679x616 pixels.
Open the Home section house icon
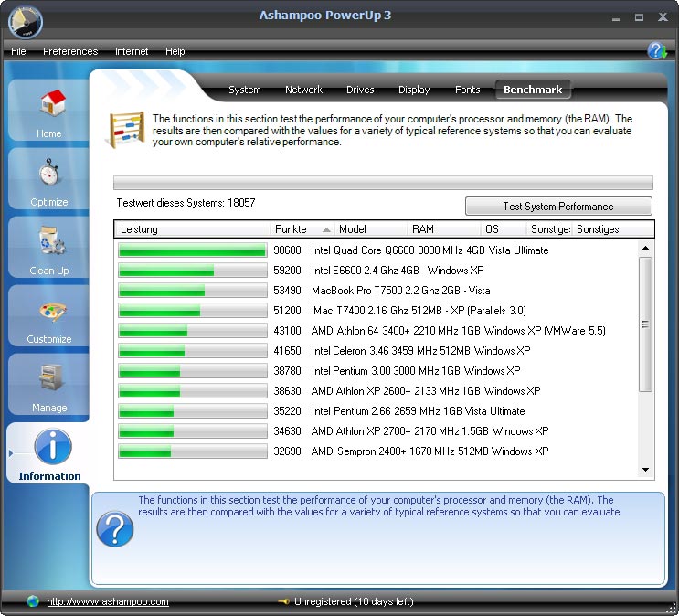click(x=53, y=103)
